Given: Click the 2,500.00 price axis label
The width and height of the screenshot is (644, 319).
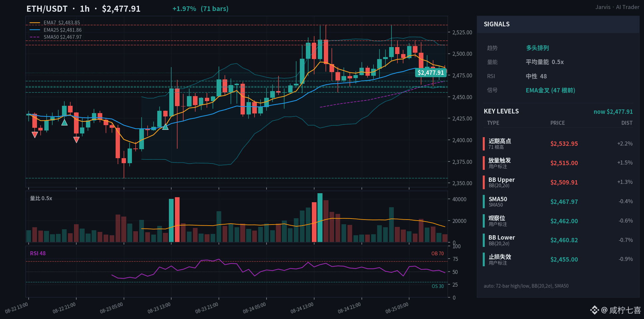Looking at the screenshot, I should 462,54.
